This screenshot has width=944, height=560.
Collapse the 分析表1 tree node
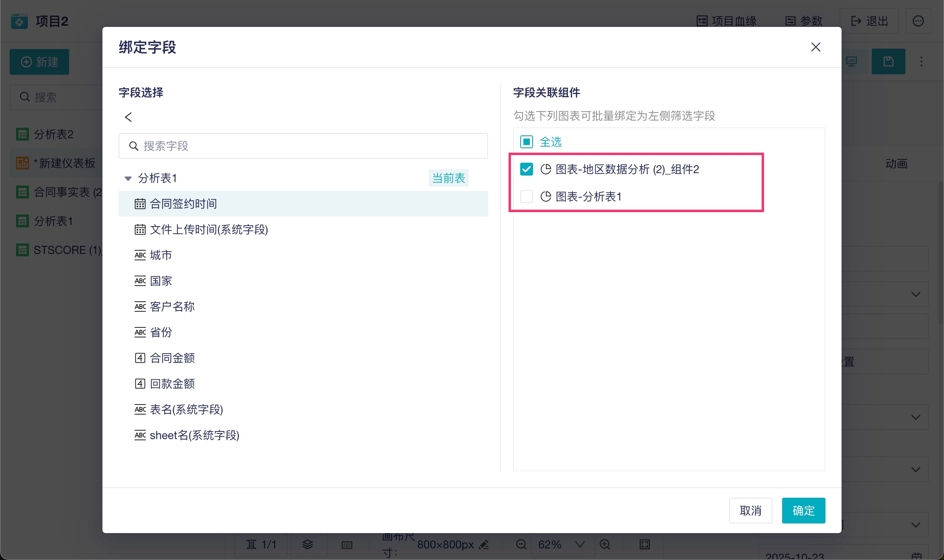tap(128, 178)
